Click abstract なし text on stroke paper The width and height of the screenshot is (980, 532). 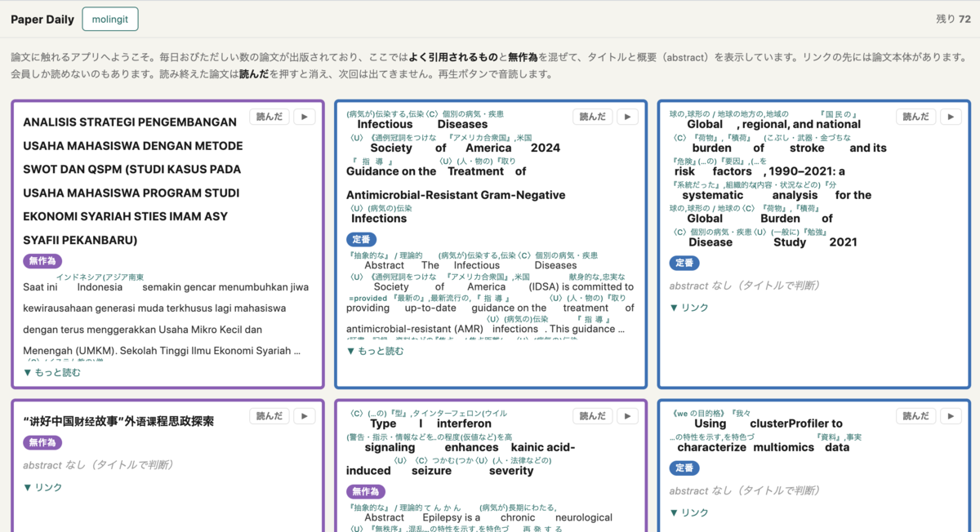pos(745,286)
